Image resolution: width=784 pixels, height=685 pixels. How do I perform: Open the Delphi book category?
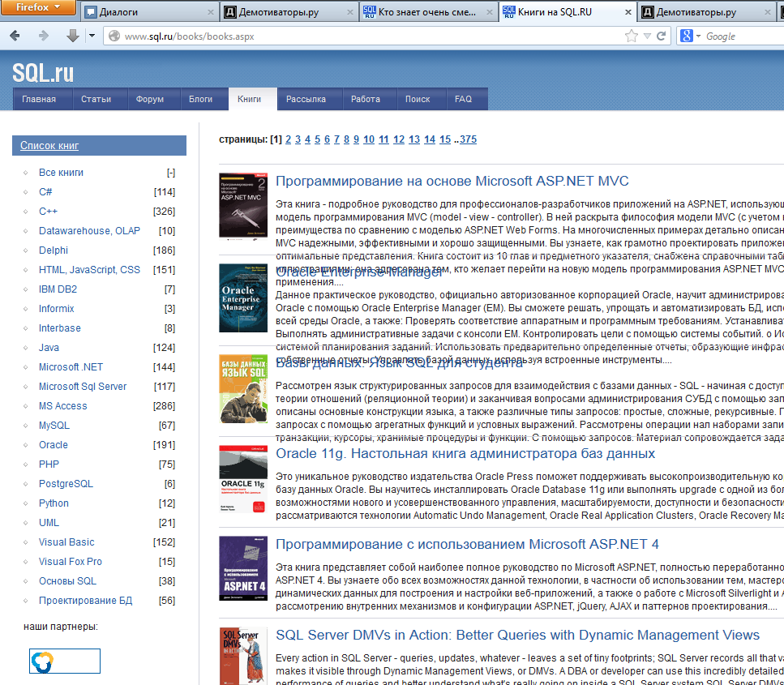pos(54,250)
